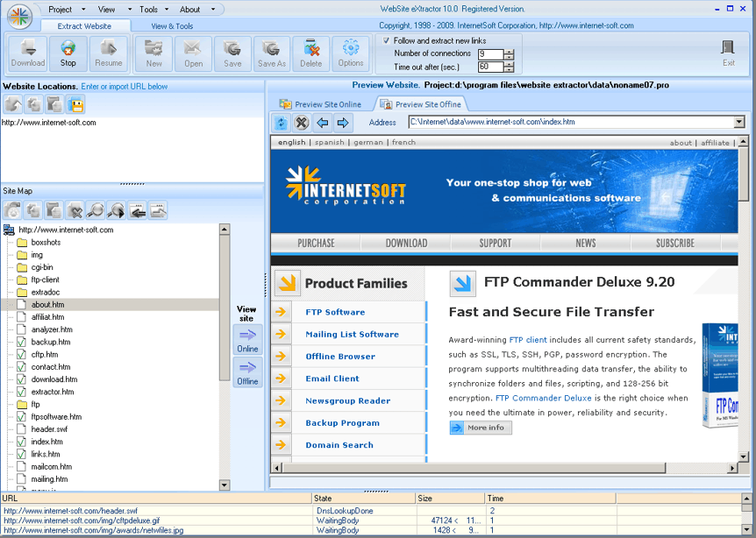The image size is (756, 538).
Task: View site Online arrow button
Action: (x=247, y=339)
